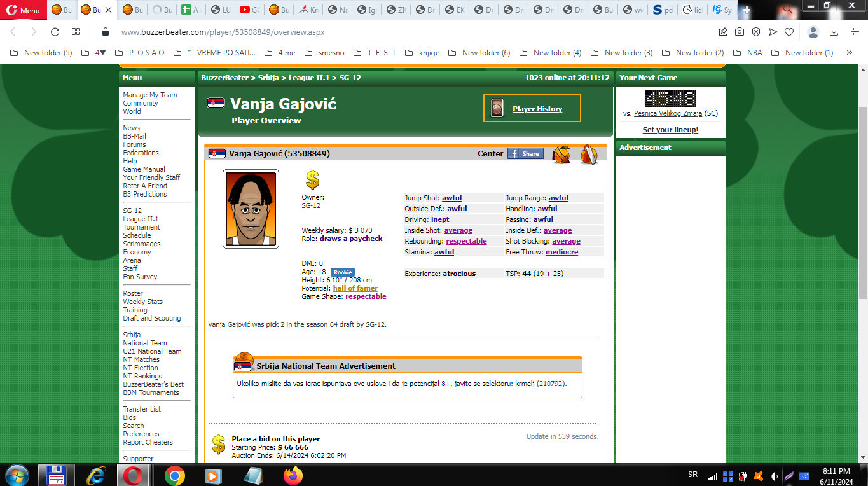Click the gold dollar sign above Owner

(312, 180)
